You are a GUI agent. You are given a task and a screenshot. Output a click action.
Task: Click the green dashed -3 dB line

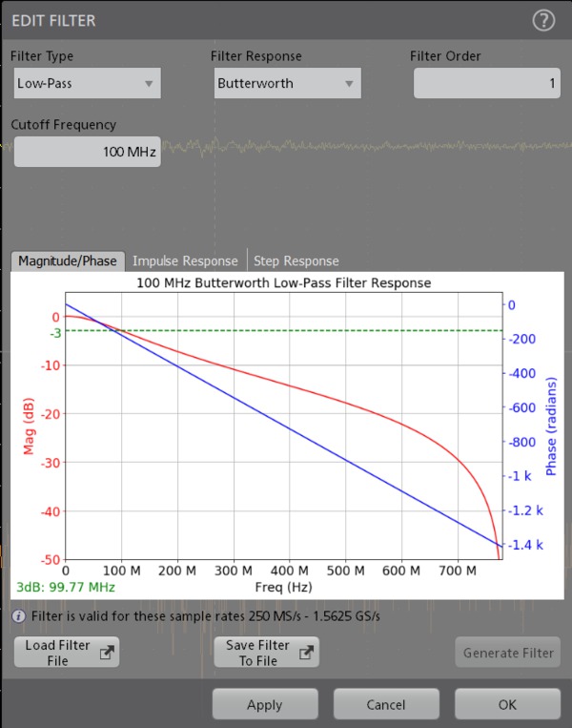tap(286, 331)
